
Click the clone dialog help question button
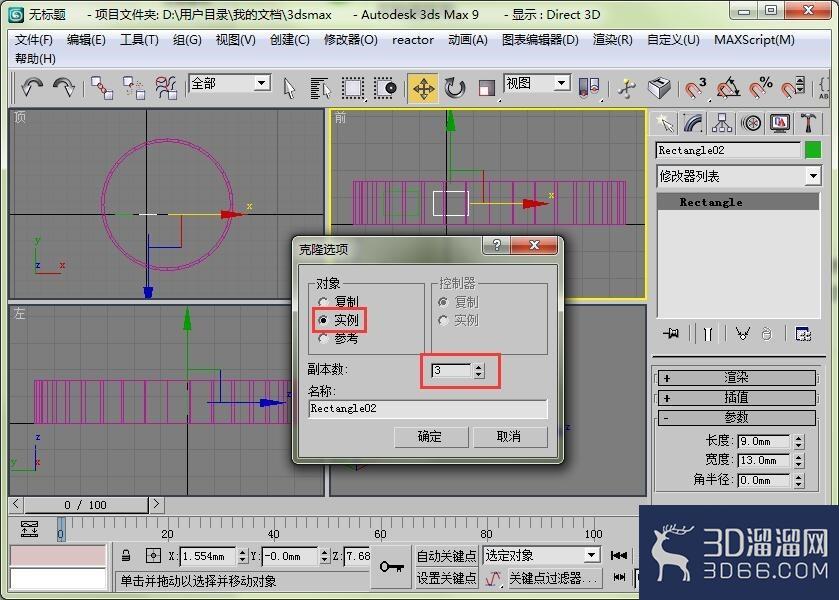pyautogui.click(x=497, y=245)
